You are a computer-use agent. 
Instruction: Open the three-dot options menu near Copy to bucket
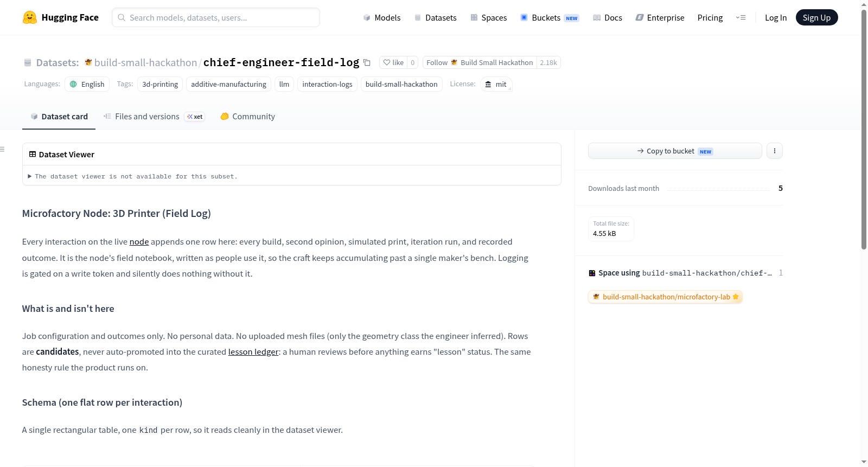point(775,151)
